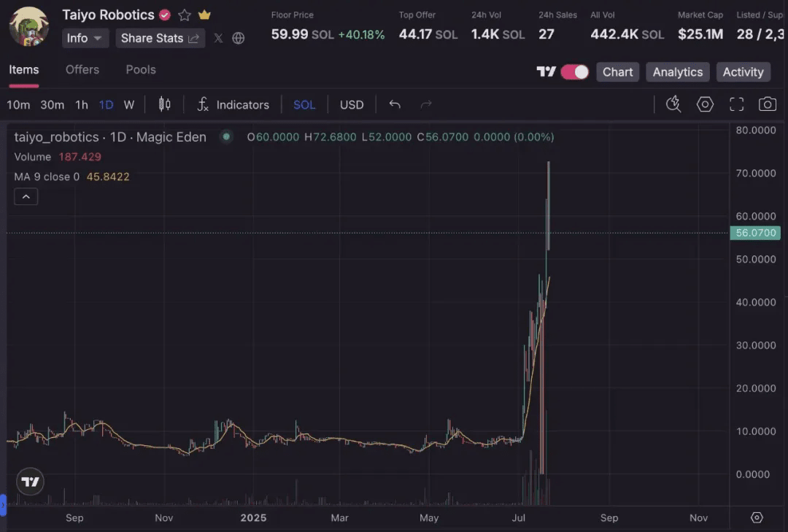The height and width of the screenshot is (532, 788).
Task: Select the 10m timeframe
Action: pos(18,104)
